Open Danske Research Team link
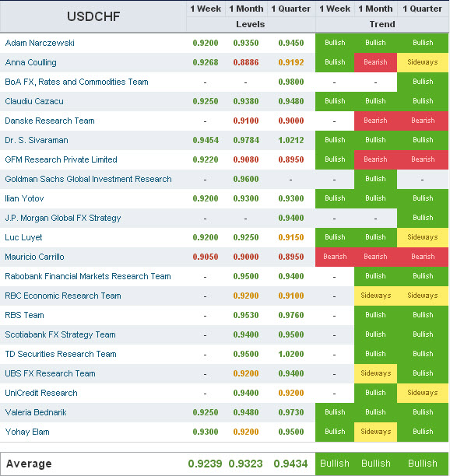 [x=50, y=121]
